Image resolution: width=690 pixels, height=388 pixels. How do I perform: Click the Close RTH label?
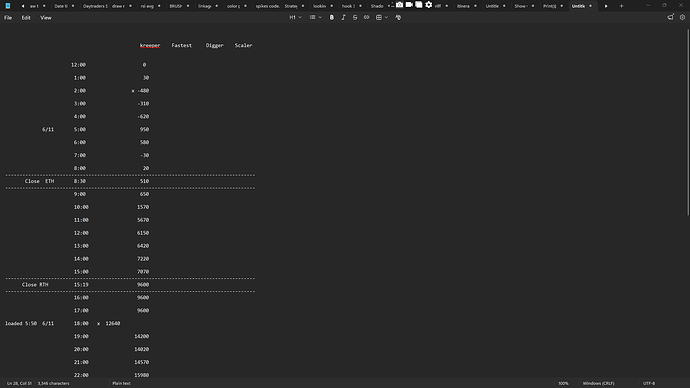(x=35, y=285)
